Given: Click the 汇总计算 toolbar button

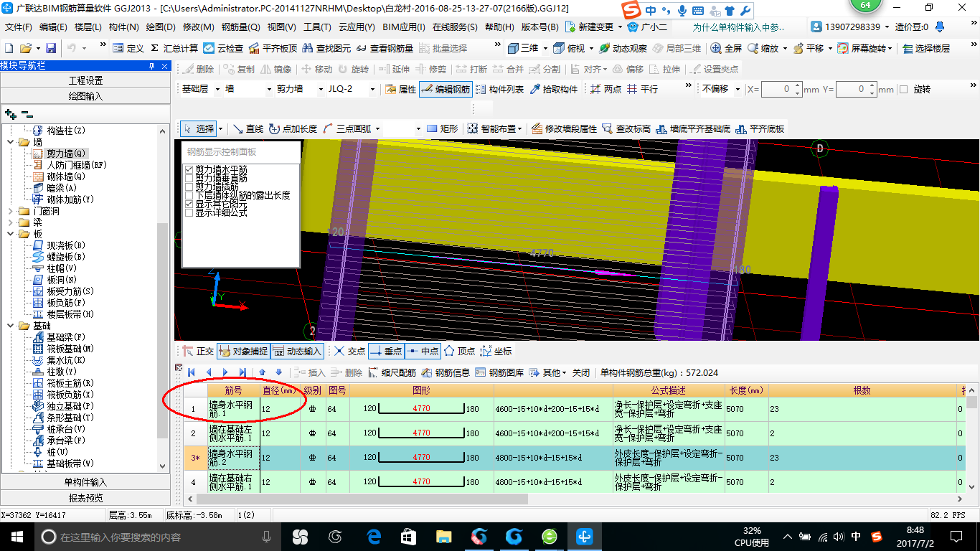Looking at the screenshot, I should (174, 48).
